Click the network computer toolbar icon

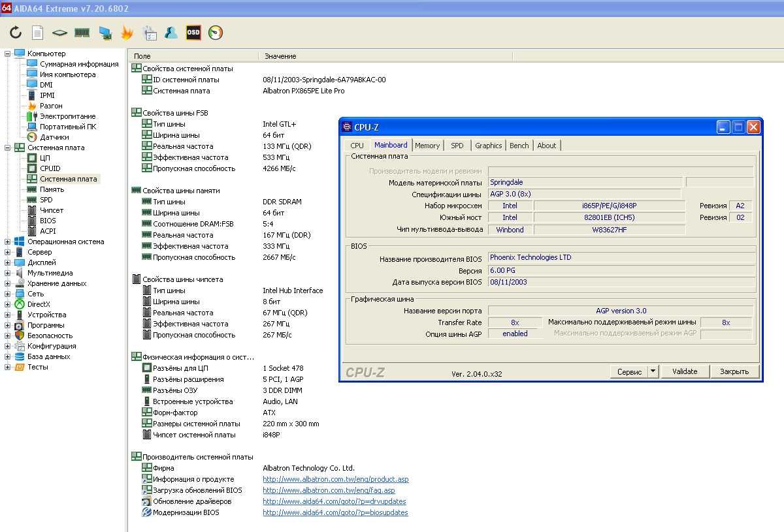click(105, 32)
